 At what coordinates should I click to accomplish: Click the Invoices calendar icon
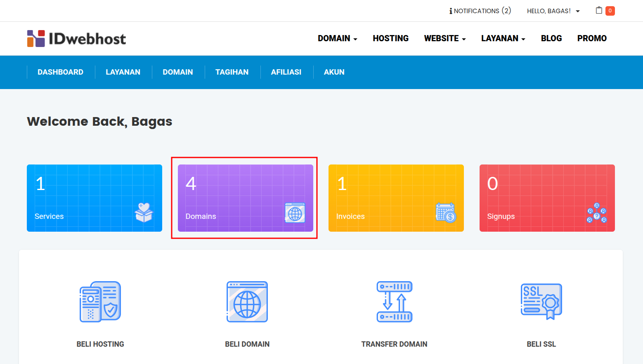446,212
